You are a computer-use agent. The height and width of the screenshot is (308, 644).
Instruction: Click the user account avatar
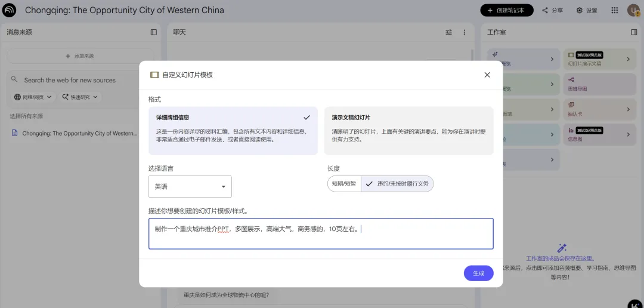pos(634,10)
